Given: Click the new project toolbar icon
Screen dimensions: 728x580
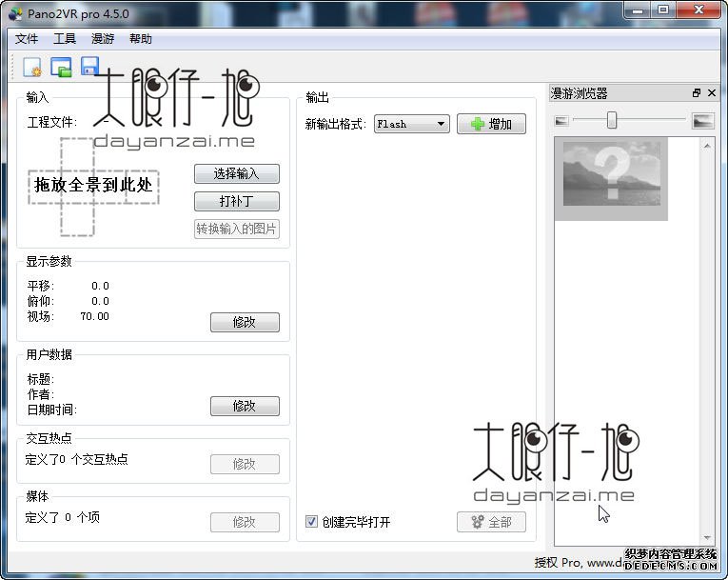Looking at the screenshot, I should tap(32, 68).
